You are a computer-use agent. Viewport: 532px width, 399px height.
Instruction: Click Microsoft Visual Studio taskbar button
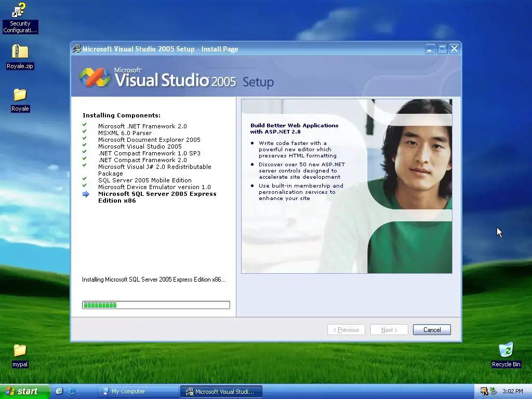[221, 391]
